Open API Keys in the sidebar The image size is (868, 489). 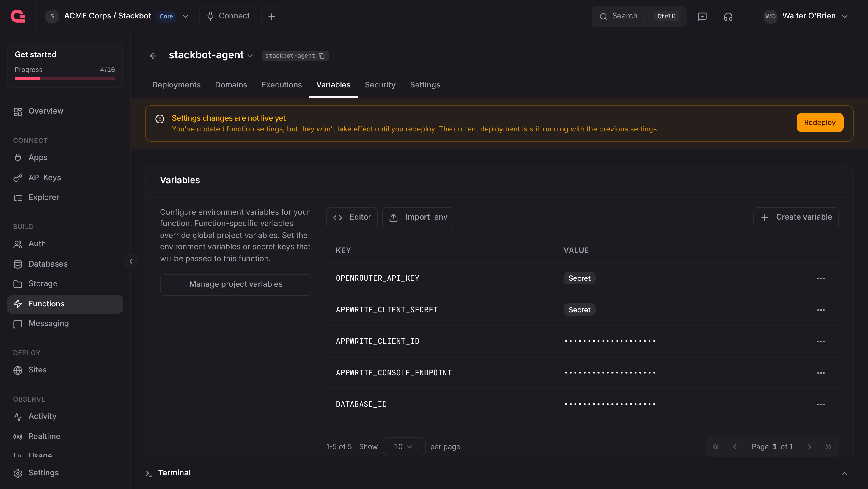click(x=65, y=178)
